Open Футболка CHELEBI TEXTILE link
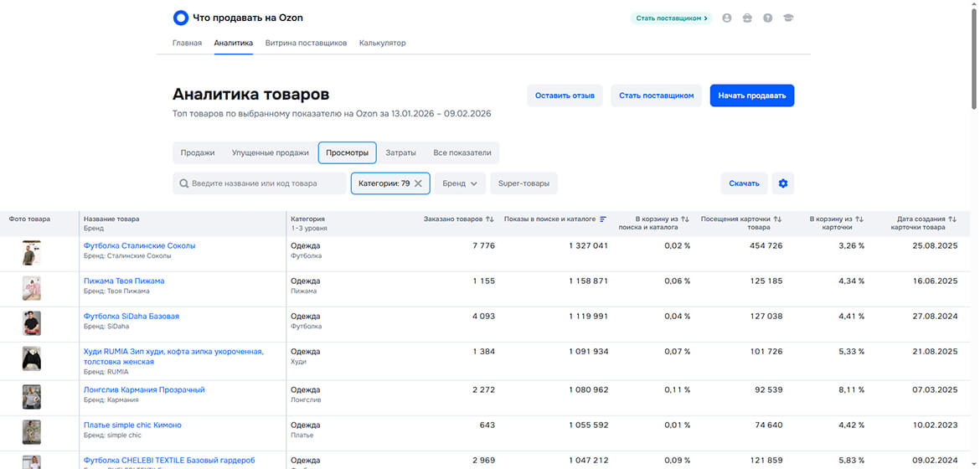Viewport: 980px width, 469px height. [169, 461]
